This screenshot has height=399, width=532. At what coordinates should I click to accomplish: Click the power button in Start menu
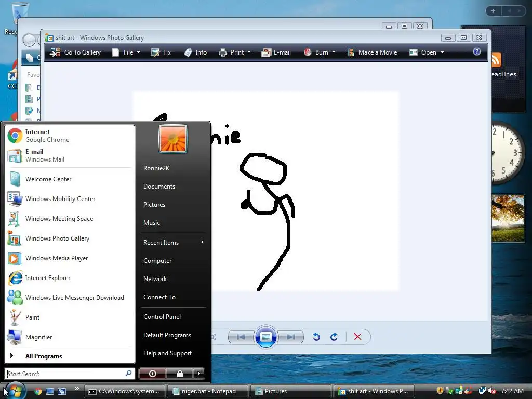[x=153, y=374]
